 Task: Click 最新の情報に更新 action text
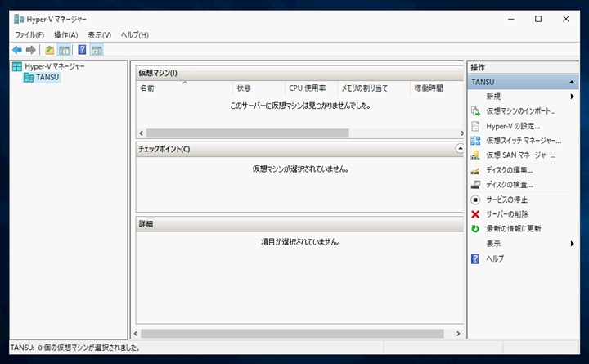(x=514, y=229)
